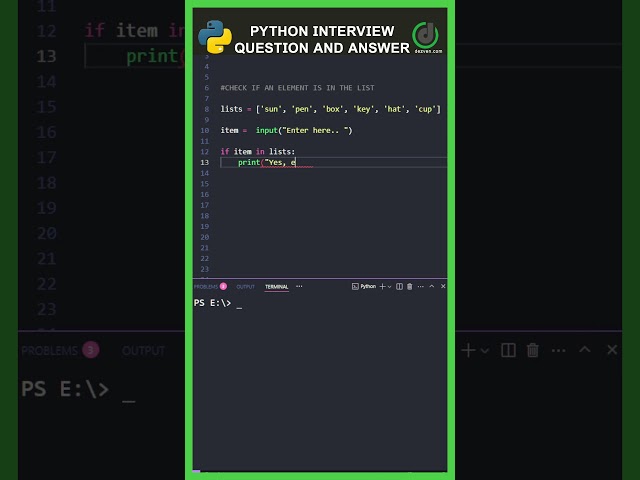640x480 pixels.
Task: Click the input("Enter here.. ") call
Action: pyautogui.click(x=304, y=130)
